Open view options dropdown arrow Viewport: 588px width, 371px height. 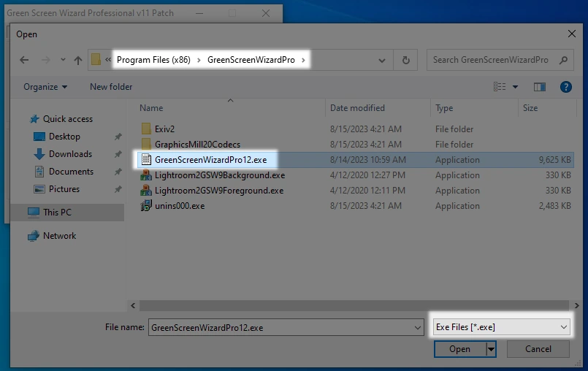(515, 87)
